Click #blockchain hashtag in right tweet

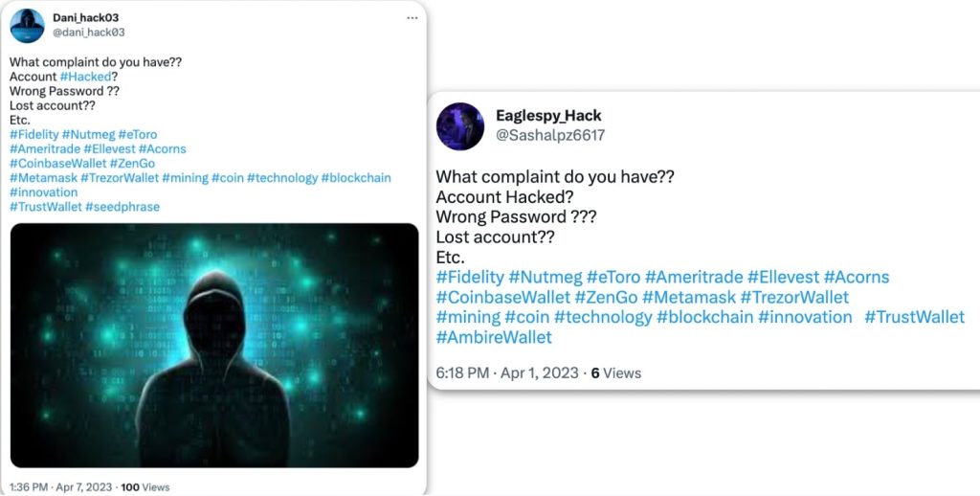[704, 317]
